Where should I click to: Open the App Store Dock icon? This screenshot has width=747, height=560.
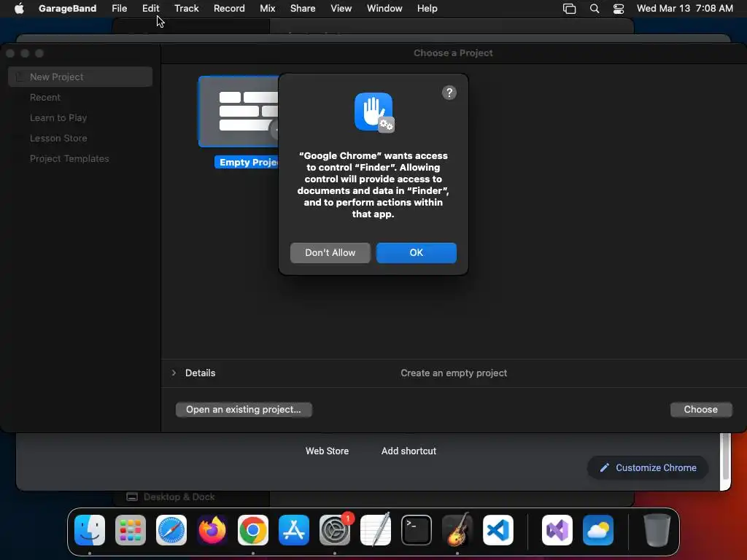click(x=294, y=530)
